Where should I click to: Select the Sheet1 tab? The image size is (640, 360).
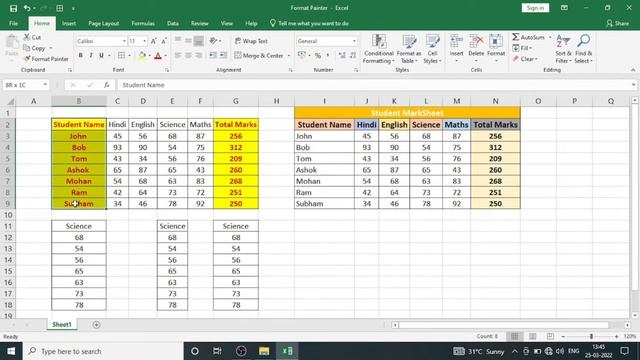[x=62, y=324]
